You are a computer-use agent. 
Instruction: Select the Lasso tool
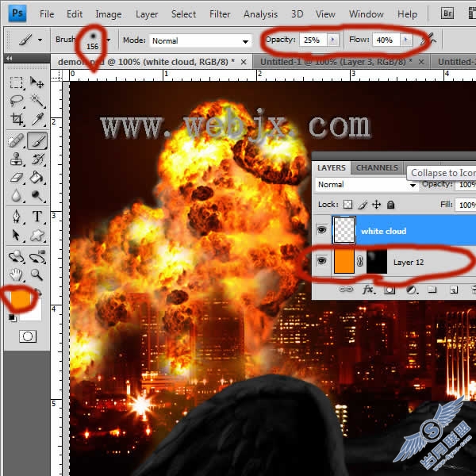17,101
